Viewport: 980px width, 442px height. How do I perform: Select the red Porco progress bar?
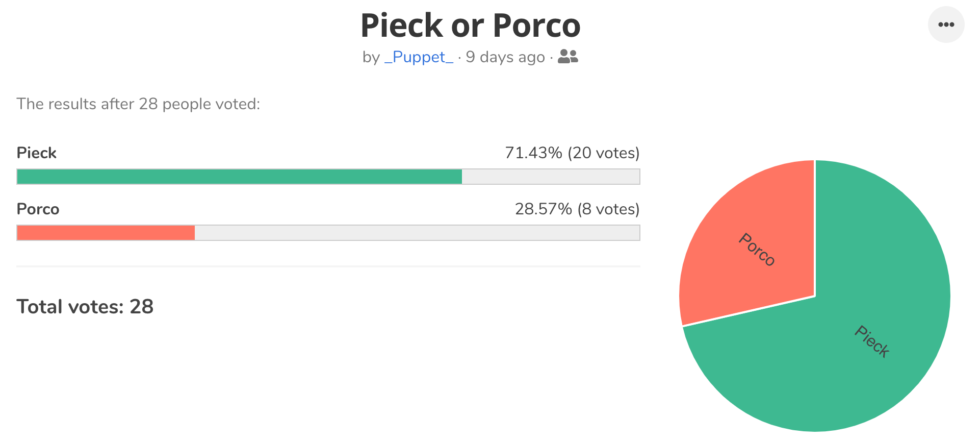(x=106, y=233)
